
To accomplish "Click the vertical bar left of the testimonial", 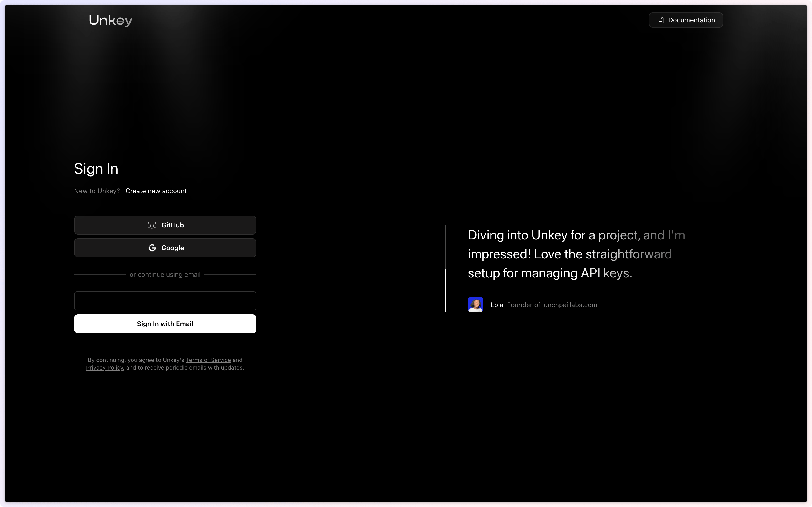I will (445, 268).
